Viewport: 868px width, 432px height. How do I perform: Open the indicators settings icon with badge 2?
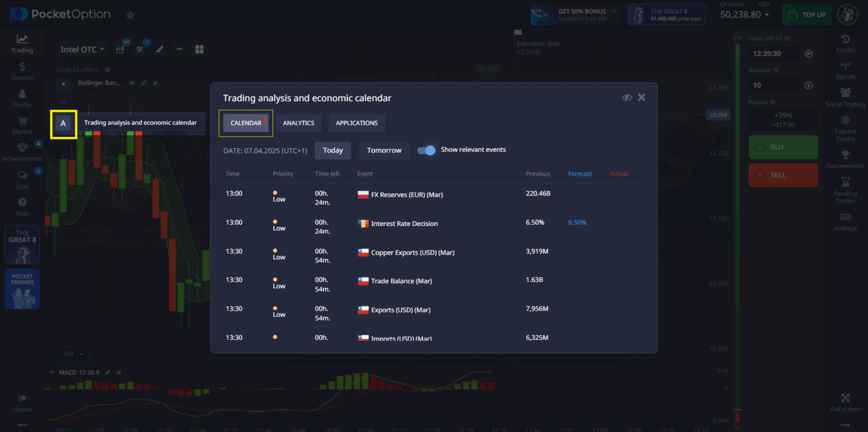click(139, 49)
